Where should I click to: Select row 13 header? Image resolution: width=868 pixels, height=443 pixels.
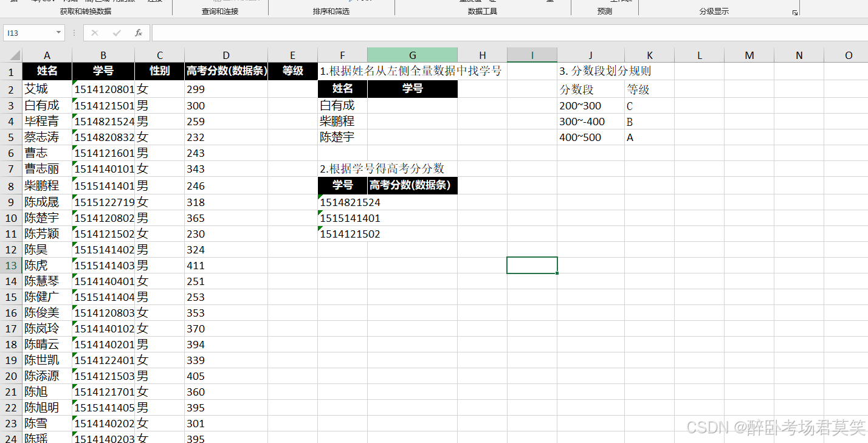click(x=11, y=266)
